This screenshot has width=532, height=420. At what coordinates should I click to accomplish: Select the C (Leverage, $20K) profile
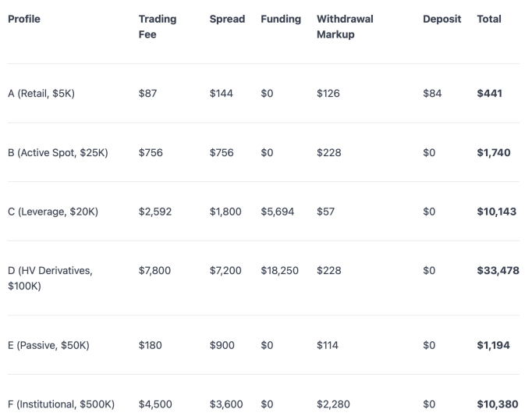pos(53,212)
